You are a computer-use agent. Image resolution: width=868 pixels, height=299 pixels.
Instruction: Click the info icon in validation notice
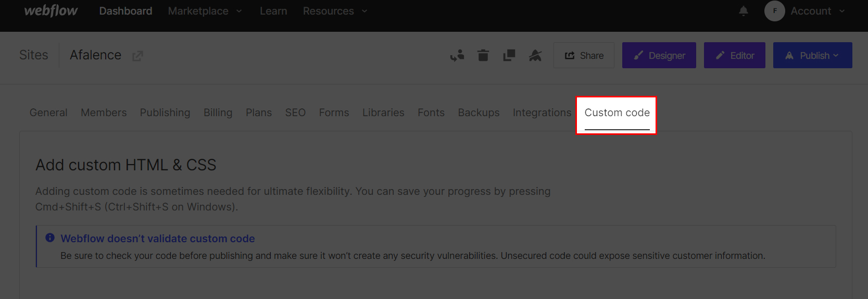50,238
